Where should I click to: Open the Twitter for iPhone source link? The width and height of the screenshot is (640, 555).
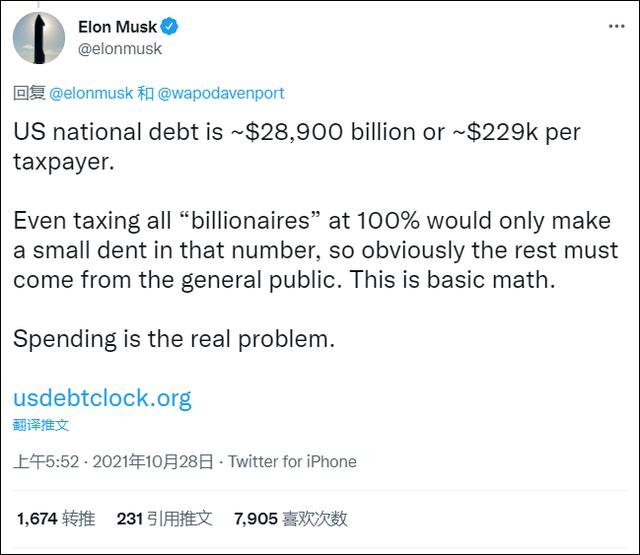(292, 462)
